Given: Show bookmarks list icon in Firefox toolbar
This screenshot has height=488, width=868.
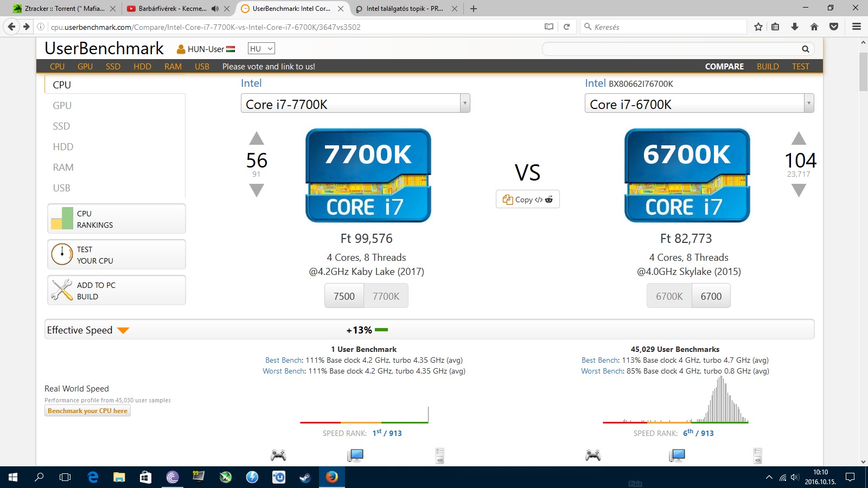Looking at the screenshot, I should pyautogui.click(x=775, y=27).
